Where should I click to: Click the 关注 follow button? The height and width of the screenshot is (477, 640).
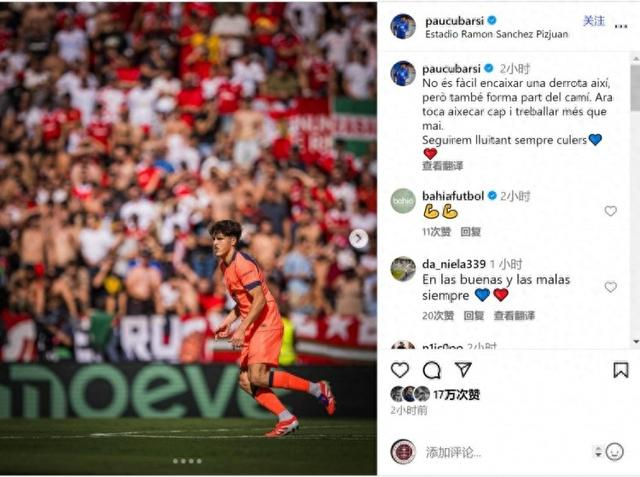click(x=594, y=21)
